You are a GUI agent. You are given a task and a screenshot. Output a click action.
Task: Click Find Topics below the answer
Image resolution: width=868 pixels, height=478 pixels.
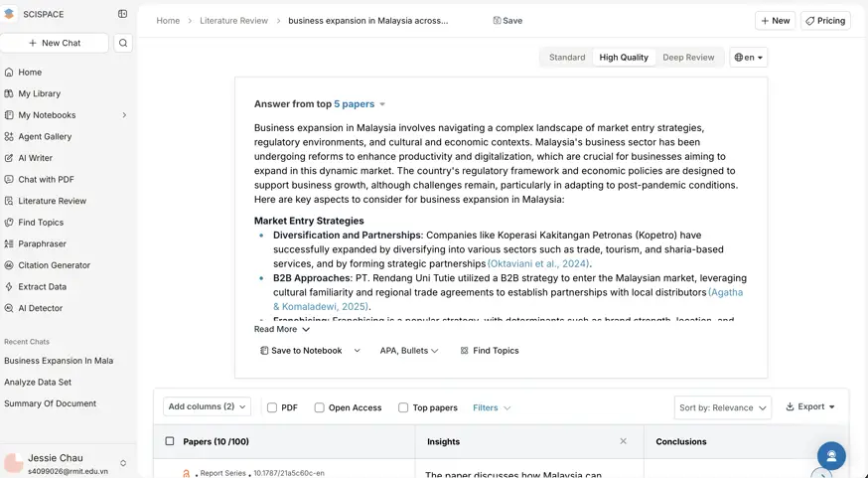click(490, 351)
